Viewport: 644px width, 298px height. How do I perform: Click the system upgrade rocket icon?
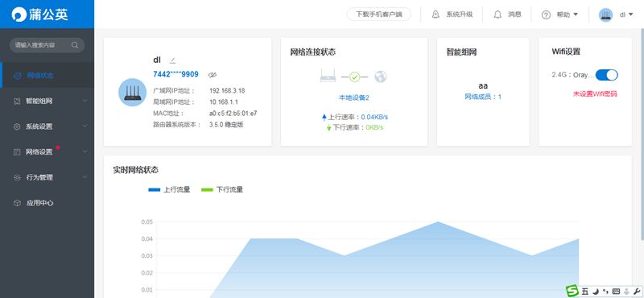[436, 14]
